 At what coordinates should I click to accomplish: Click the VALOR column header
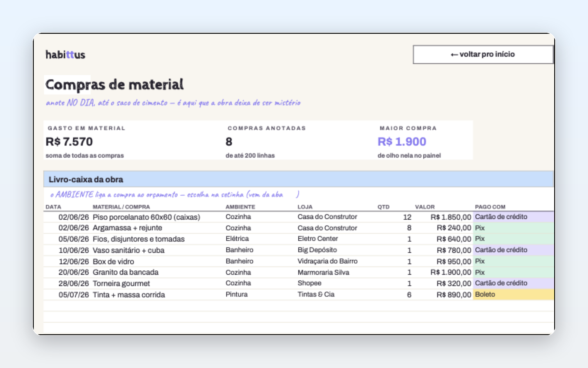[425, 207]
